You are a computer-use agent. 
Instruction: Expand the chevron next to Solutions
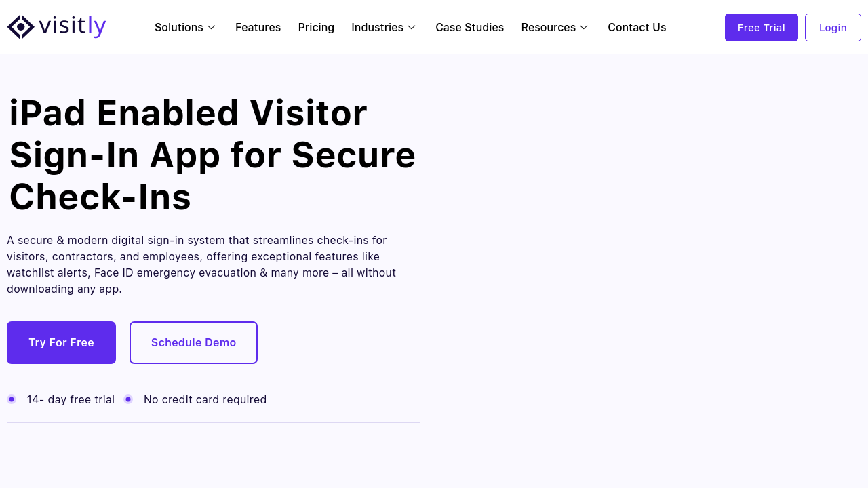click(x=212, y=27)
